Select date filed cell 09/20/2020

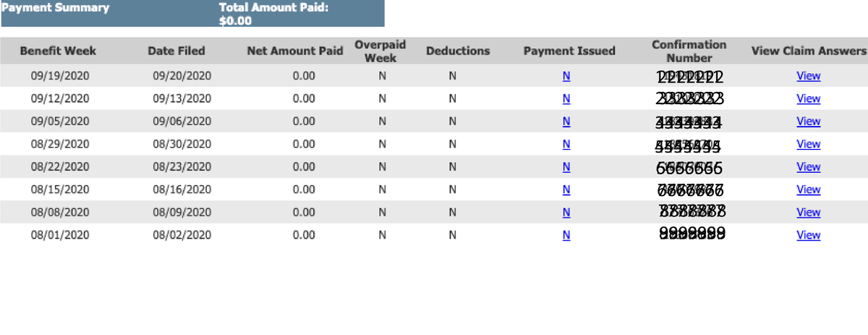(x=182, y=76)
